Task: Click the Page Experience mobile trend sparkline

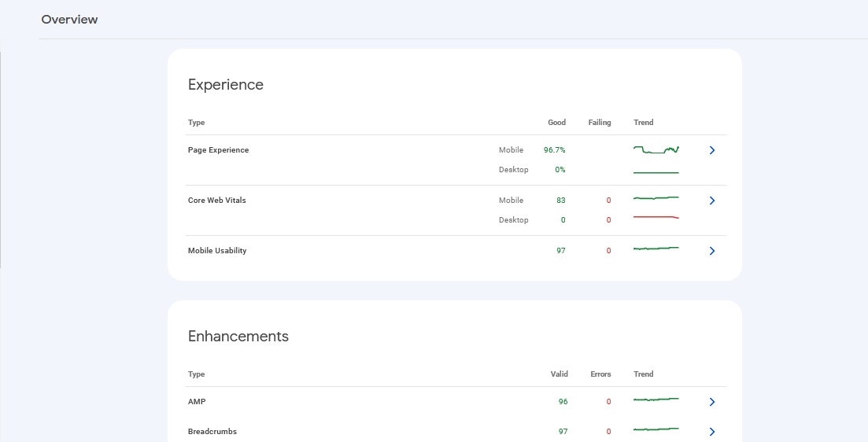Action: coord(656,149)
